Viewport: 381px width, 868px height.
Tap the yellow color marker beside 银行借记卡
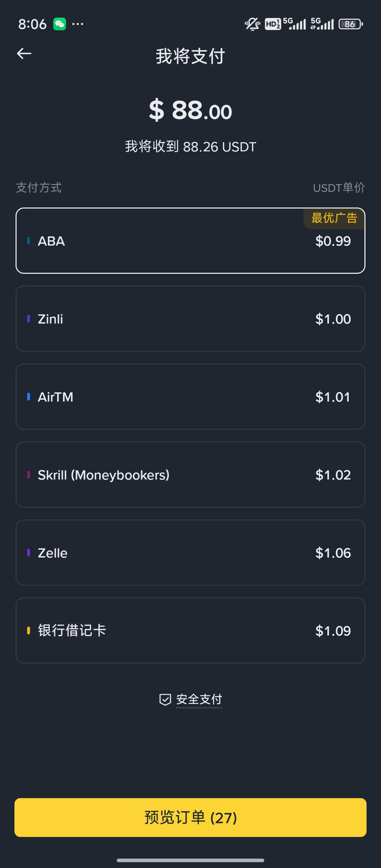(x=29, y=631)
